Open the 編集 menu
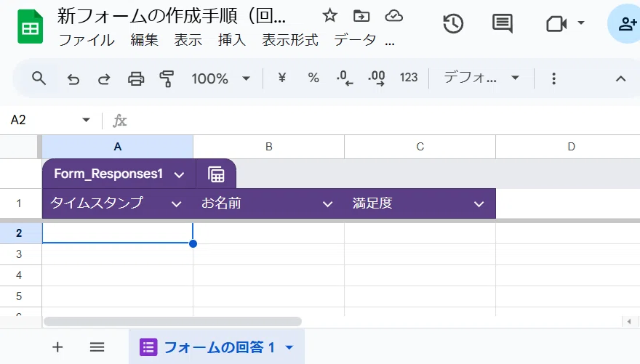The width and height of the screenshot is (640, 364). [145, 41]
